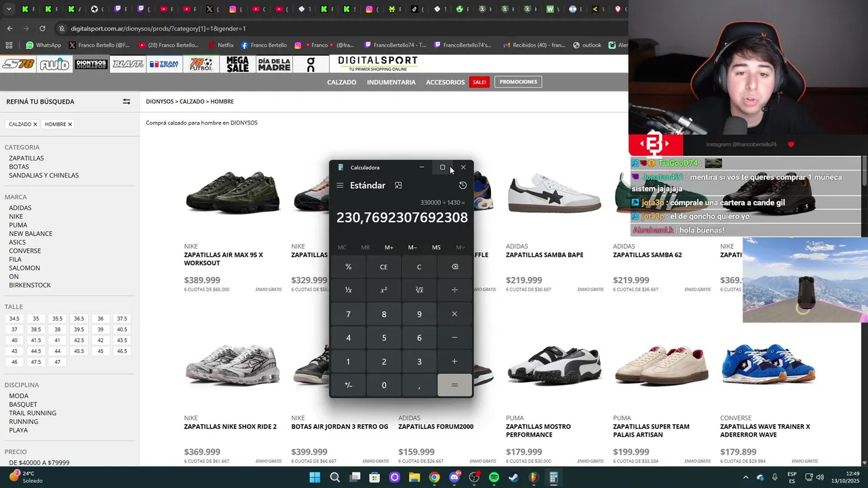Select shoe size 39
This screenshot has width=868, height=488.
[x=100, y=329]
